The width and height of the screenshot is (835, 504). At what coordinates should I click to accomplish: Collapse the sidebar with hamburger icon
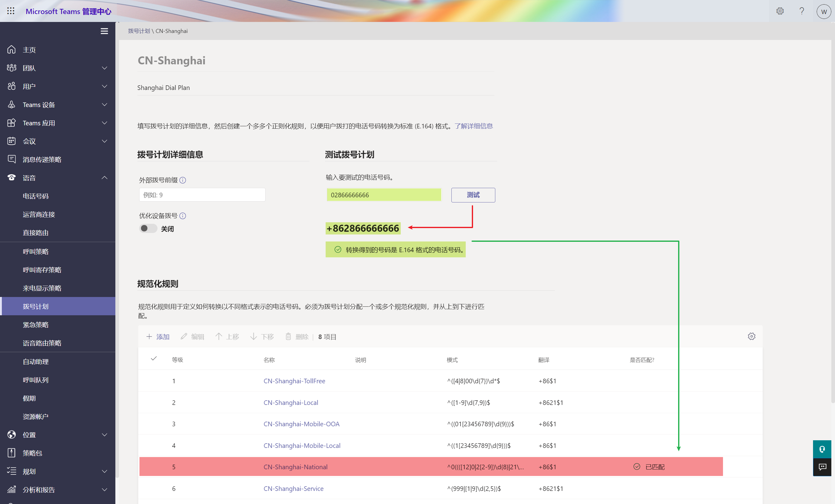coord(104,31)
